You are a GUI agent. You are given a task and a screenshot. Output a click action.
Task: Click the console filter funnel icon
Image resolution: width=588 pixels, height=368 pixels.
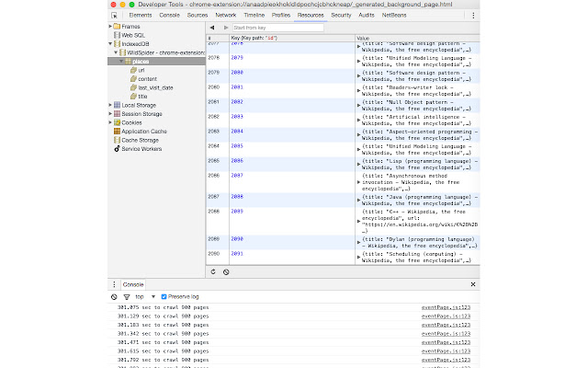tap(126, 297)
